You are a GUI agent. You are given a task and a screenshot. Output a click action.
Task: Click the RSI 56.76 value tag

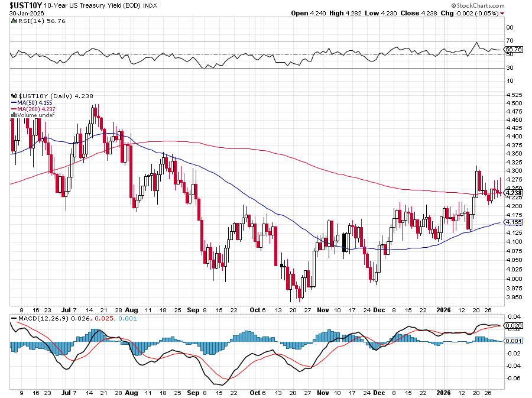pyautogui.click(x=512, y=49)
